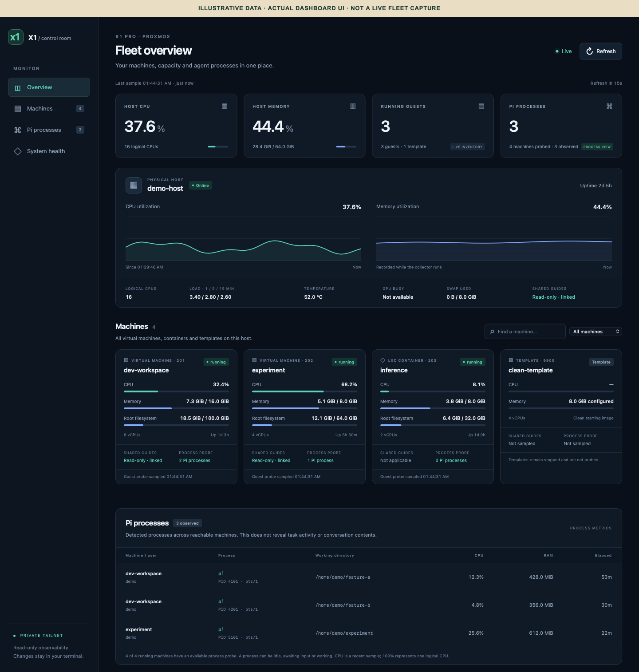The image size is (639, 672).
Task: Click the dev-workspace virtual machine icon
Action: [126, 360]
